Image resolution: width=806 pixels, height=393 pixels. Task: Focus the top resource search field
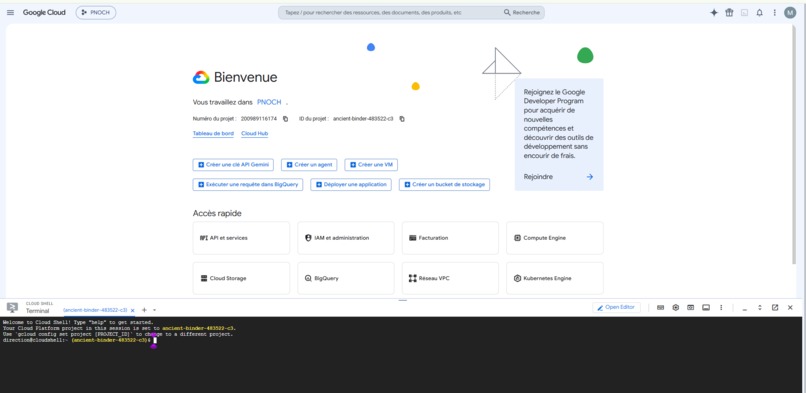[391, 12]
